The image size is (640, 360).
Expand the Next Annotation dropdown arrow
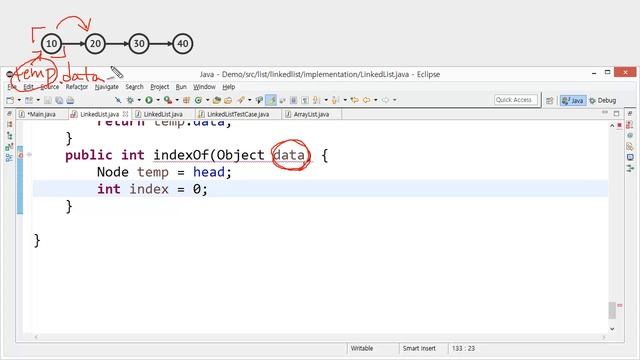click(326, 100)
